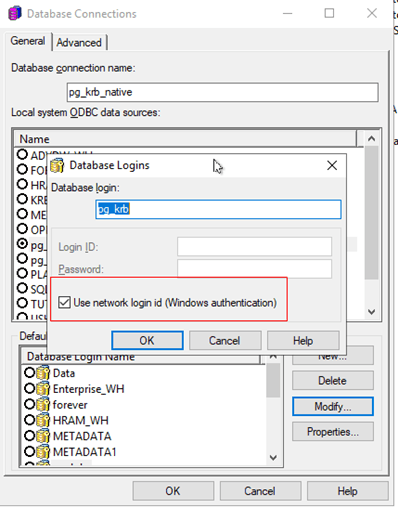
Task: Click the Login ID input field
Action: pos(254,246)
